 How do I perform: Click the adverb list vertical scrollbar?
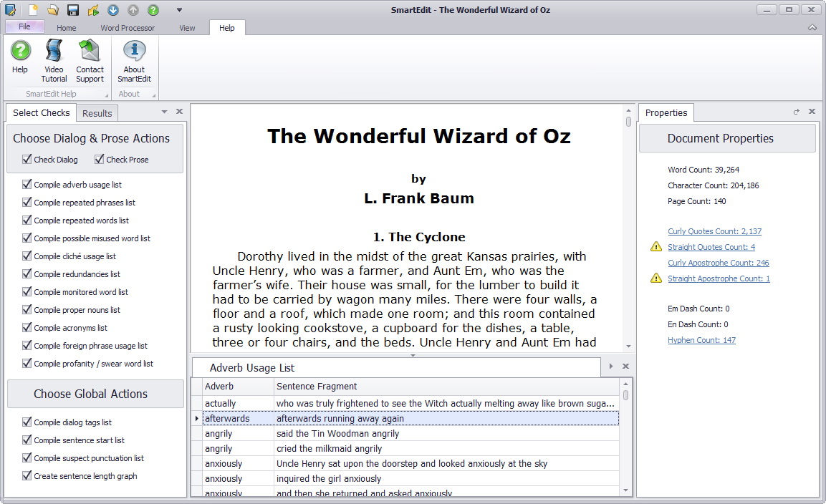(x=625, y=444)
